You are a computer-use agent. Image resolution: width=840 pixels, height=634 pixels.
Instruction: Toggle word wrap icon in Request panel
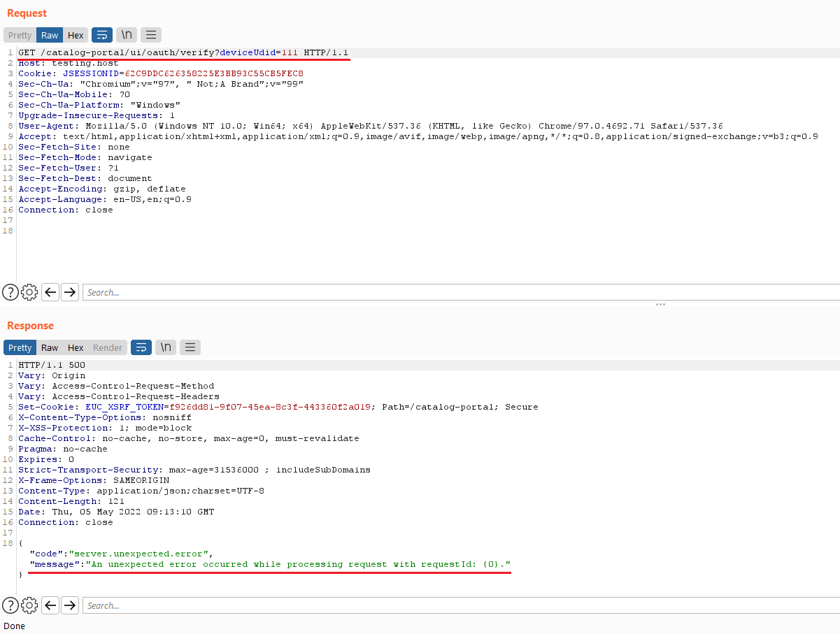(102, 35)
